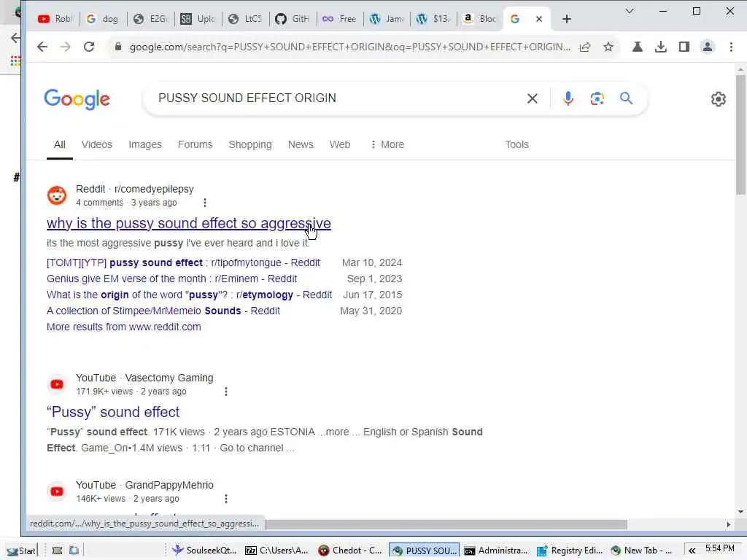Open Stimpee/MrMemeio Sounds collection link

[163, 311]
